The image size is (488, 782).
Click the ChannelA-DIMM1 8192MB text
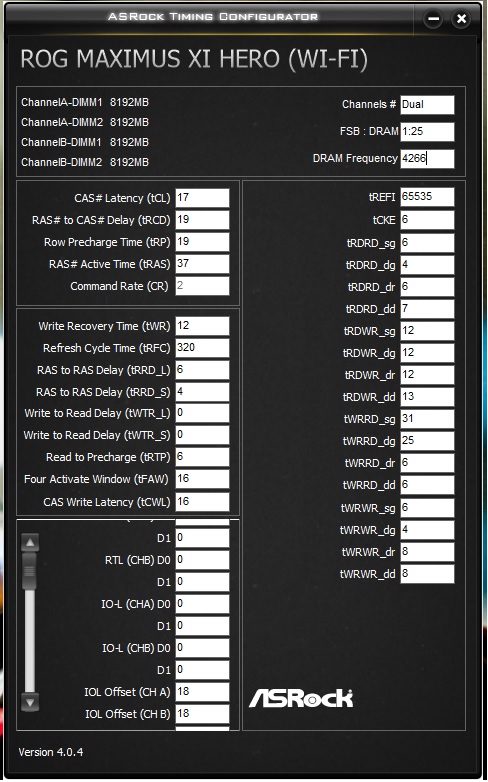pyautogui.click(x=85, y=102)
